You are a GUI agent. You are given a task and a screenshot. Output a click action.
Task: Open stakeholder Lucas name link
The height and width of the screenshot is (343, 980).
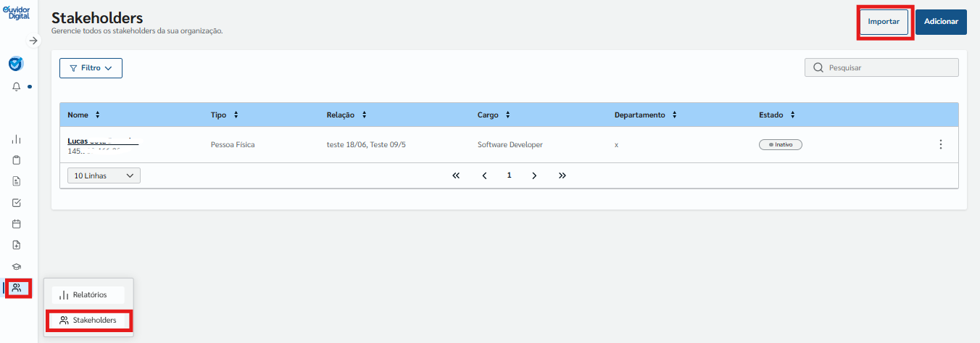(x=103, y=141)
